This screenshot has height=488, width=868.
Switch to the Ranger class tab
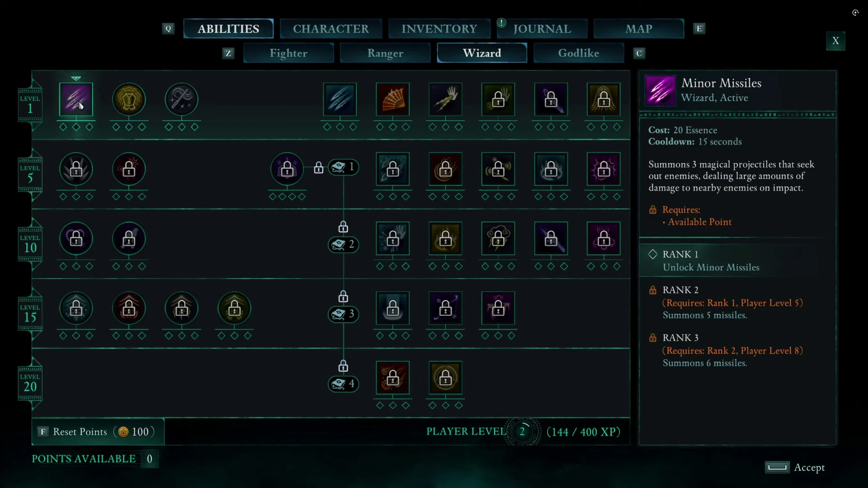(385, 53)
